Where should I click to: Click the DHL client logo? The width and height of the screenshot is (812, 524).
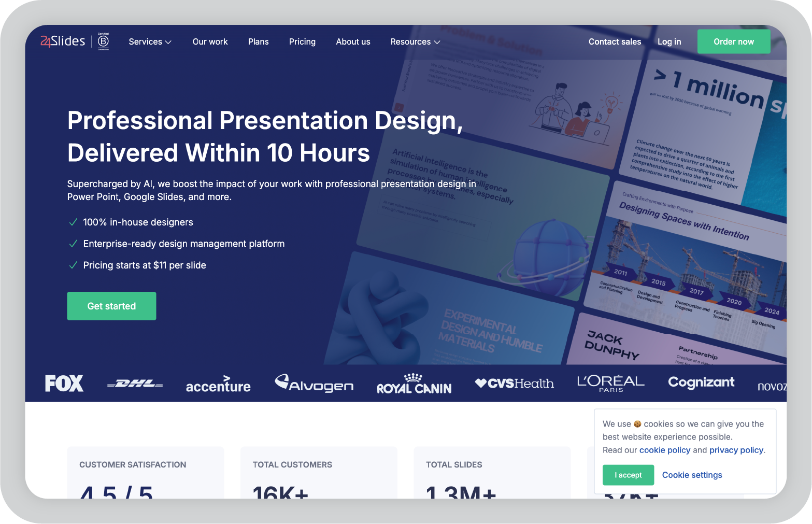click(135, 384)
